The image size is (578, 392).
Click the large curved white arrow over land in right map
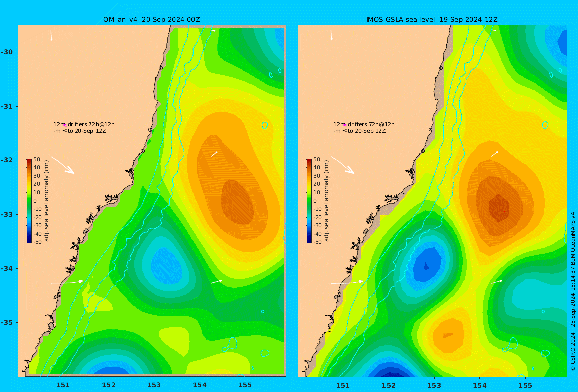tap(342, 165)
